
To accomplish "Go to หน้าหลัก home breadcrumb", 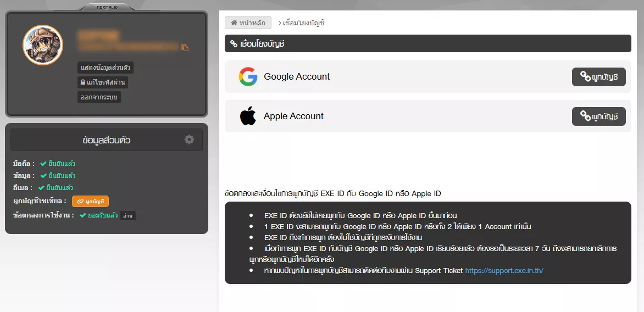I will tap(248, 23).
